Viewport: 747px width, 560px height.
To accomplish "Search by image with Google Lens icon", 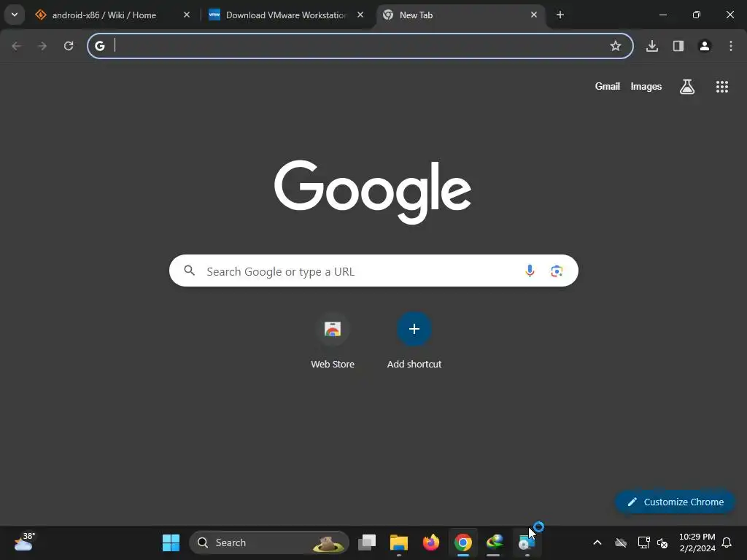I will [x=557, y=271].
